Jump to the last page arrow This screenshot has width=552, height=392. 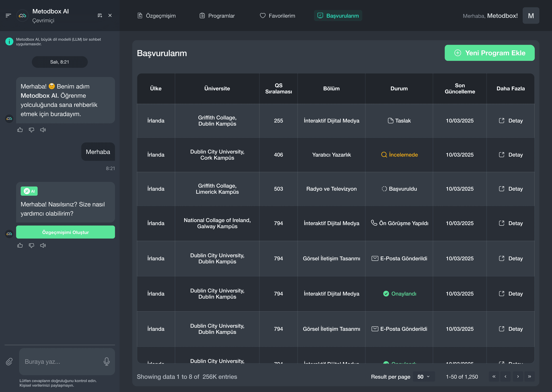(529, 377)
